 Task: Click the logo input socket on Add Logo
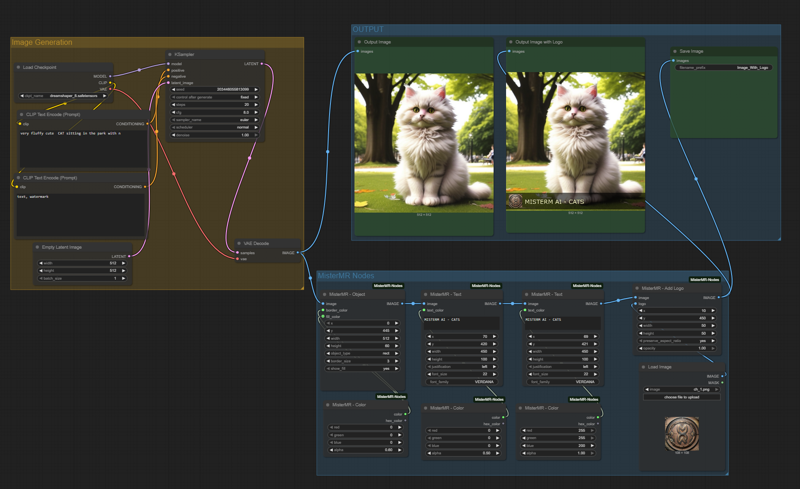click(636, 304)
